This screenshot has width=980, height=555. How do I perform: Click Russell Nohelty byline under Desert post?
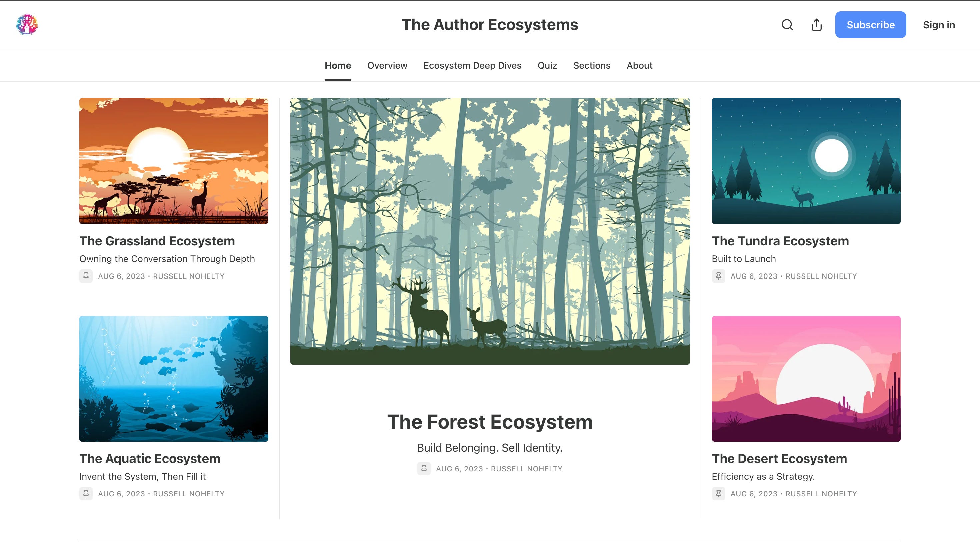coord(821,494)
